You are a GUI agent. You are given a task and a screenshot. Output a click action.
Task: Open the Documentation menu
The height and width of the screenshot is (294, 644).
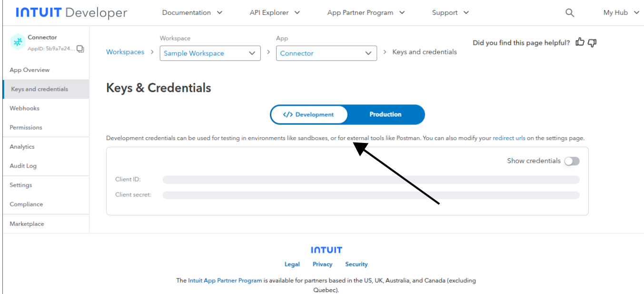192,13
